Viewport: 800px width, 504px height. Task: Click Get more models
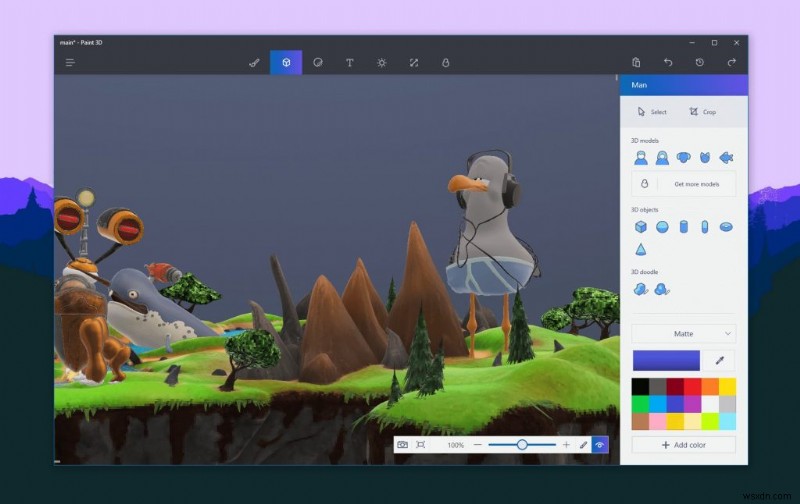(684, 184)
